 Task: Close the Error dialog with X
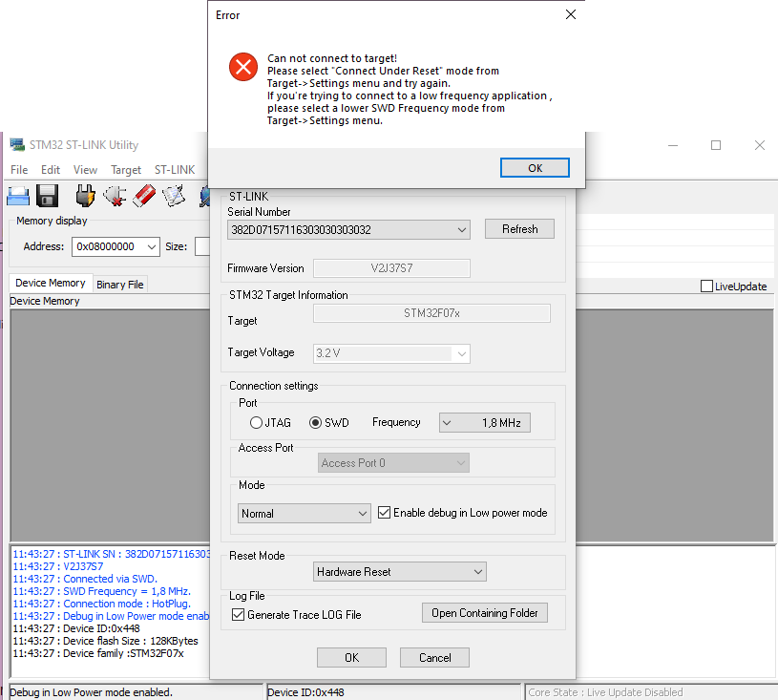pyautogui.click(x=571, y=14)
